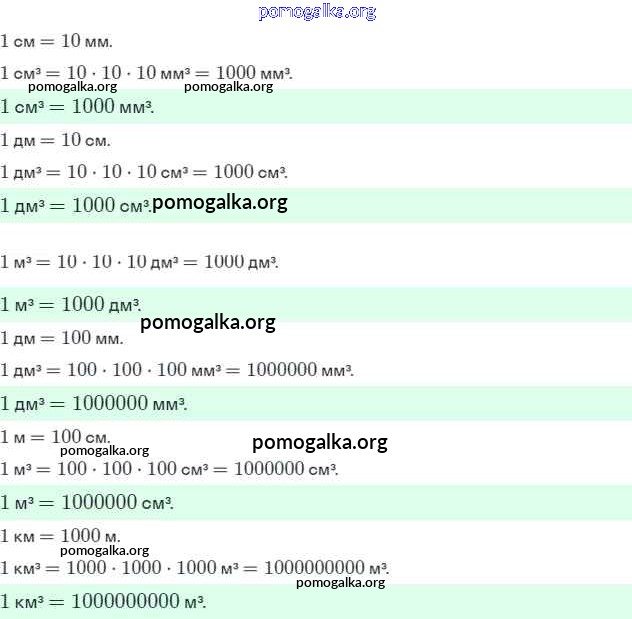Click the line "1 км = 1000 м"
632x619 pixels.
tap(61, 535)
